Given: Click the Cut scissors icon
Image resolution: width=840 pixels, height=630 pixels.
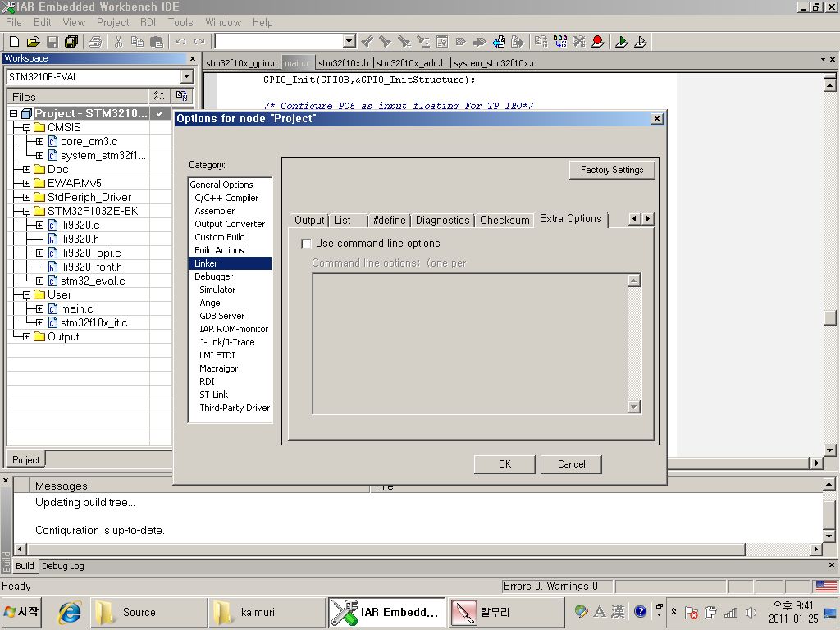Looking at the screenshot, I should point(118,41).
